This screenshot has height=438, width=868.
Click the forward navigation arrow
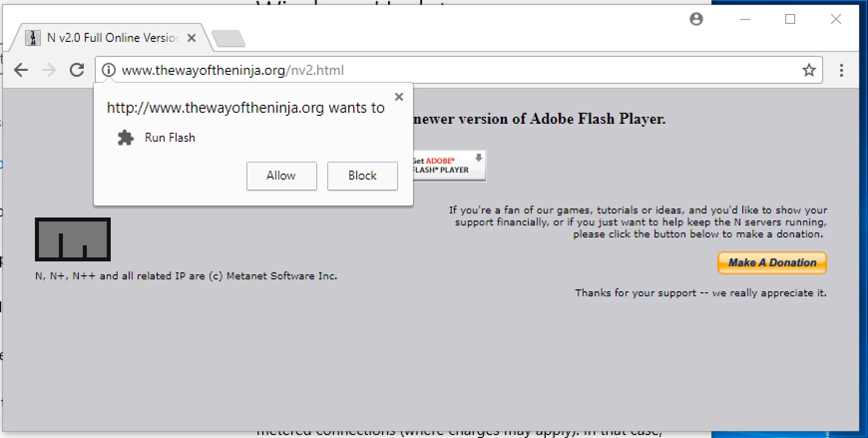coord(49,70)
